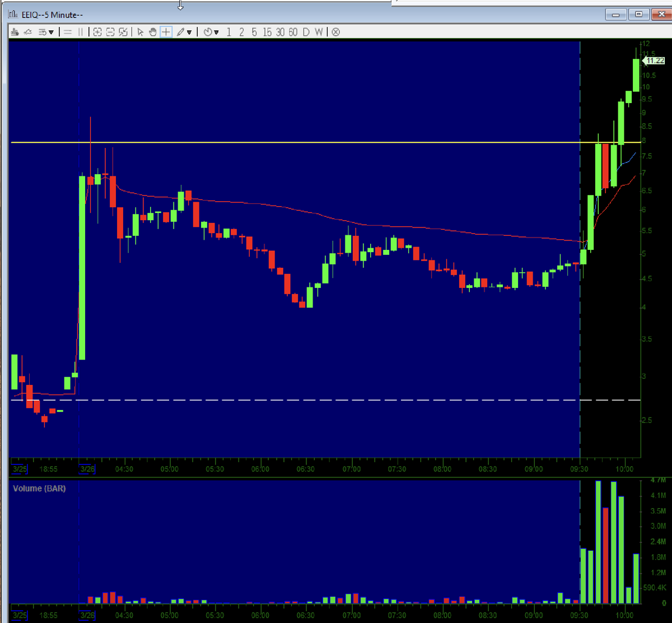Image resolution: width=672 pixels, height=623 pixels.
Task: Click the zoom in icon
Action: tap(97, 32)
